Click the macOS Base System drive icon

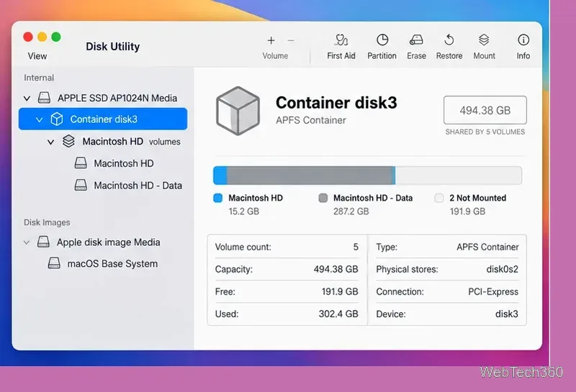click(x=54, y=263)
